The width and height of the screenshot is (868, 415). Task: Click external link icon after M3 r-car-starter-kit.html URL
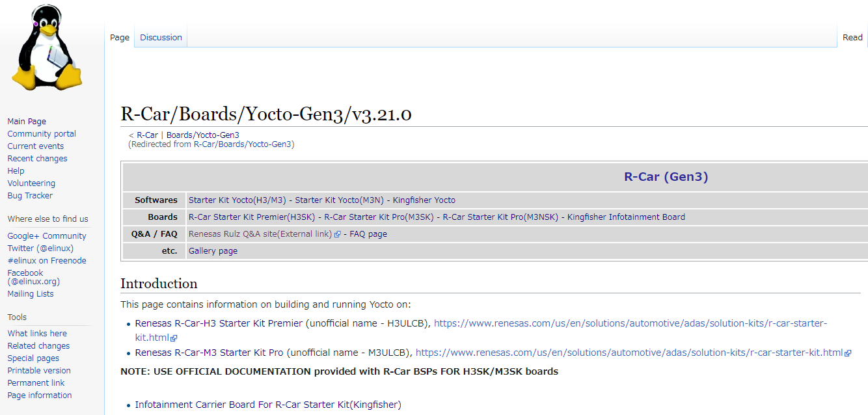848,353
